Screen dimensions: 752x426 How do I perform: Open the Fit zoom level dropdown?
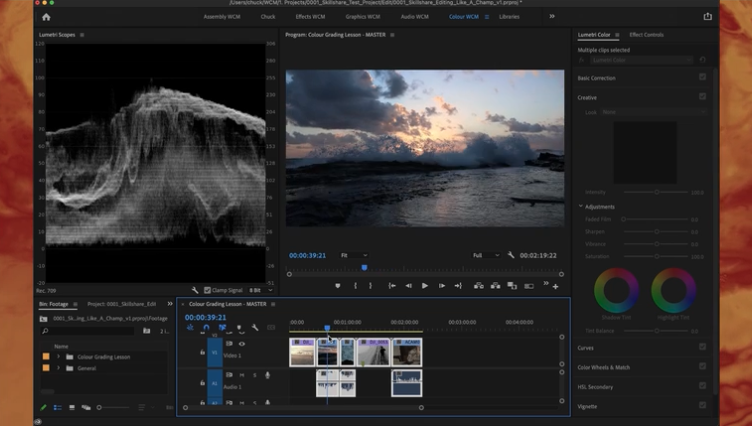(x=352, y=255)
